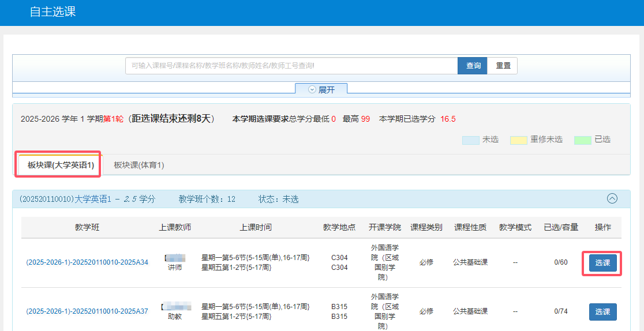Screen dimensions: 644x331
Task: Choose 选课 for class 2025A34
Action: coord(602,263)
